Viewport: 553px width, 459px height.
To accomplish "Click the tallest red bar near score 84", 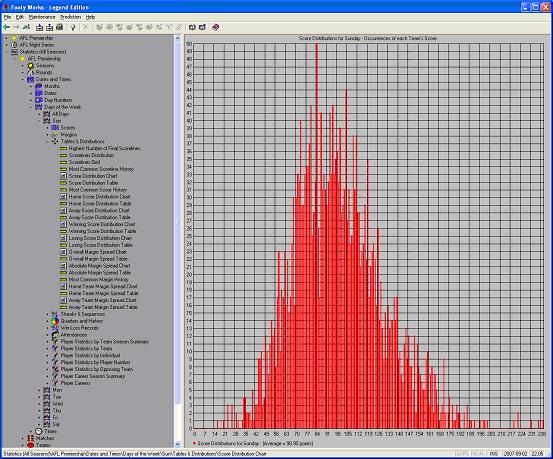I will pyautogui.click(x=317, y=236).
